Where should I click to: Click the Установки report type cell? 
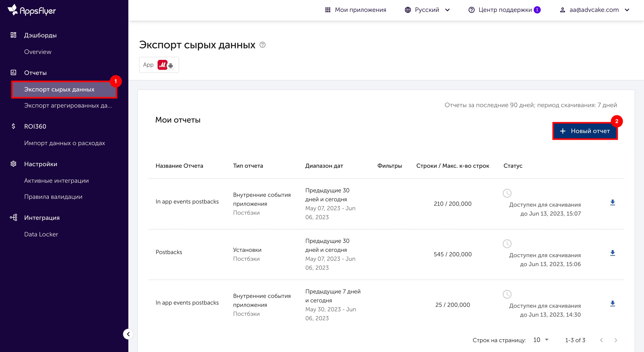point(247,250)
